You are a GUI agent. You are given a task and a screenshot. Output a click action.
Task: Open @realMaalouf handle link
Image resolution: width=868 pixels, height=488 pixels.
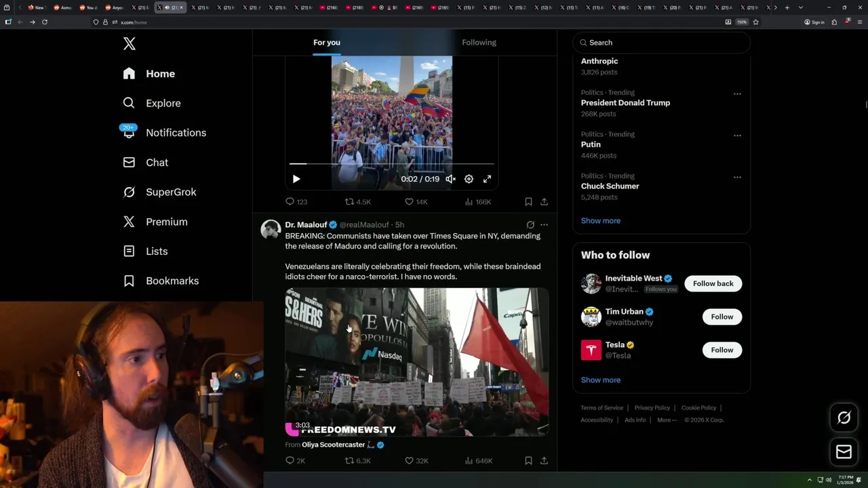(x=364, y=225)
